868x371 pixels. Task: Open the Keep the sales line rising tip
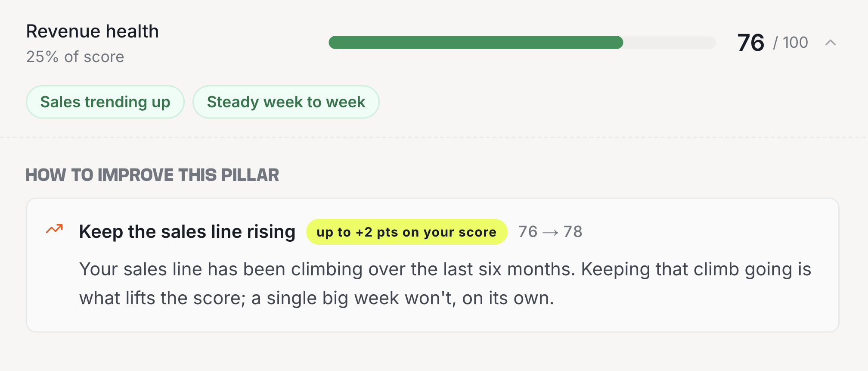(187, 232)
